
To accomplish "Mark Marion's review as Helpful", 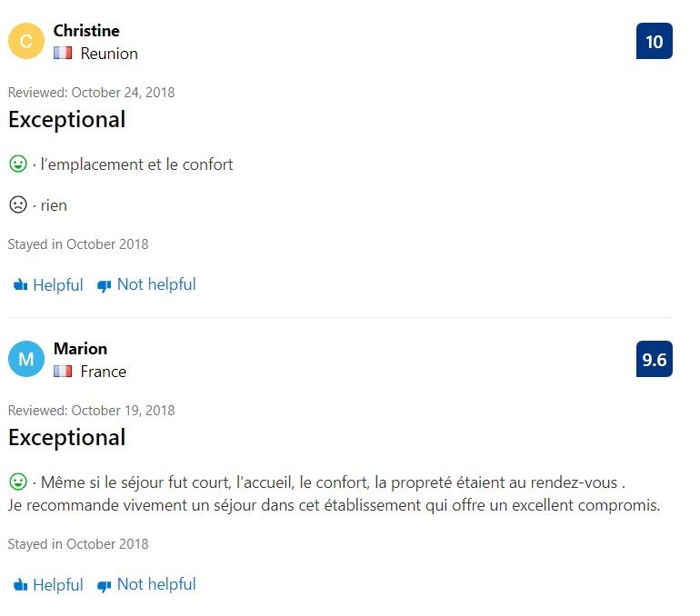I will pyautogui.click(x=48, y=585).
